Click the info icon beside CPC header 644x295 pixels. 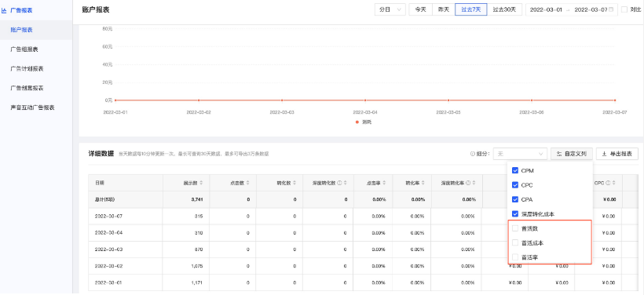pyautogui.click(x=607, y=183)
